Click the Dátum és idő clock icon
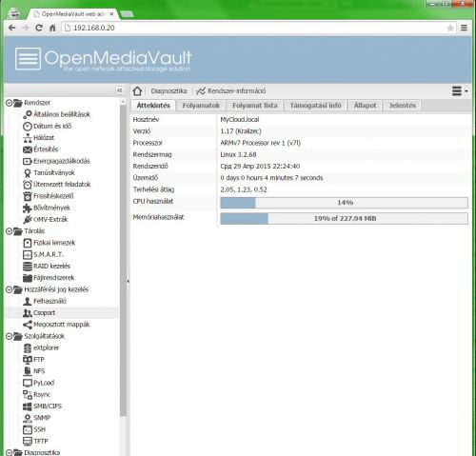Screen dimensions: 476x456 (x=28, y=127)
